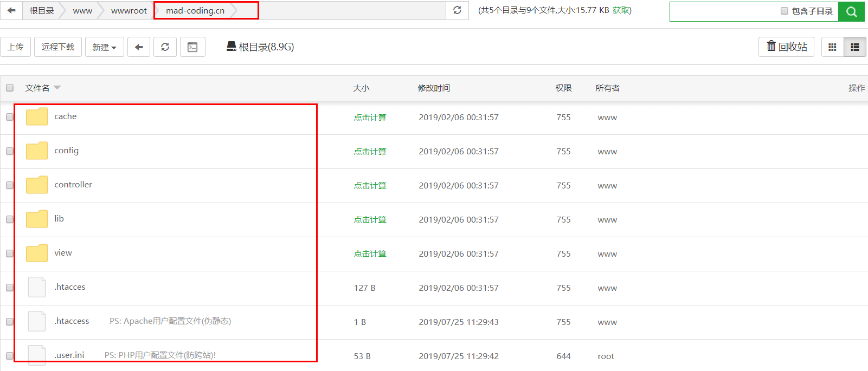Go back using path bar arrow
868x371 pixels.
11,10
